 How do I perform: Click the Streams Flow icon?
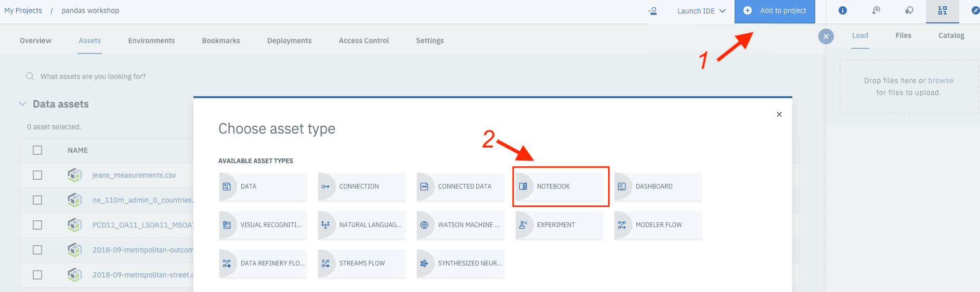[x=325, y=263]
